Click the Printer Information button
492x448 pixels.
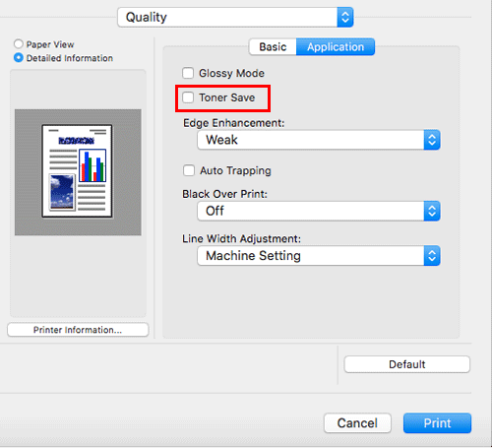[x=78, y=330]
